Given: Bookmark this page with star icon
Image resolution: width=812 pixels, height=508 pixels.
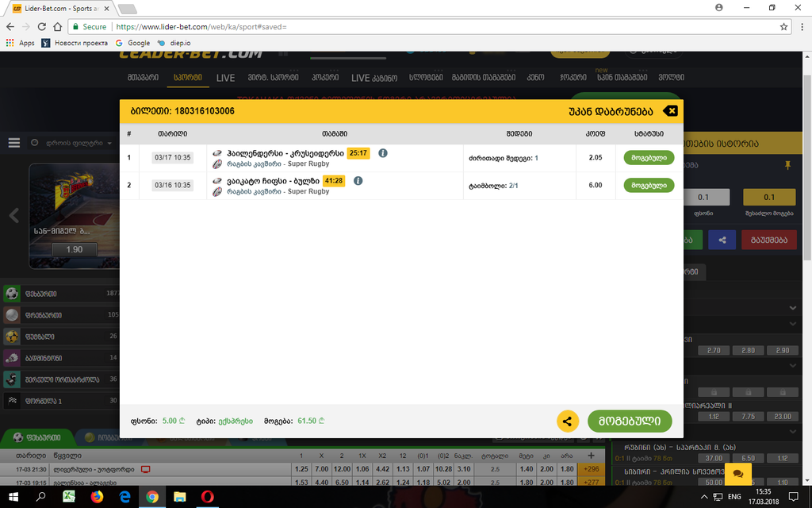Looking at the screenshot, I should pos(783,26).
